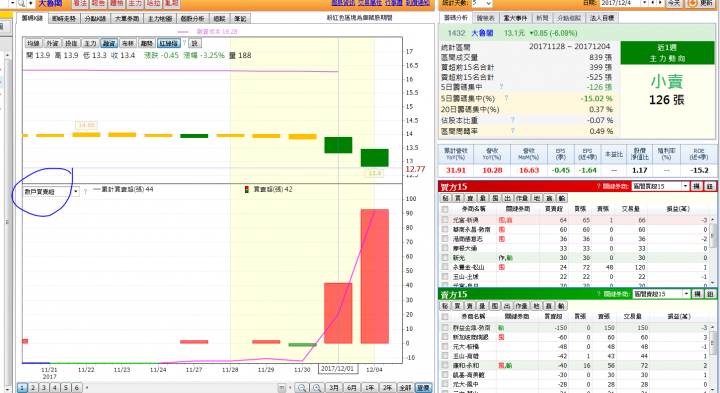
Task: Click help icon in green 賣方15 header
Action: point(599,294)
